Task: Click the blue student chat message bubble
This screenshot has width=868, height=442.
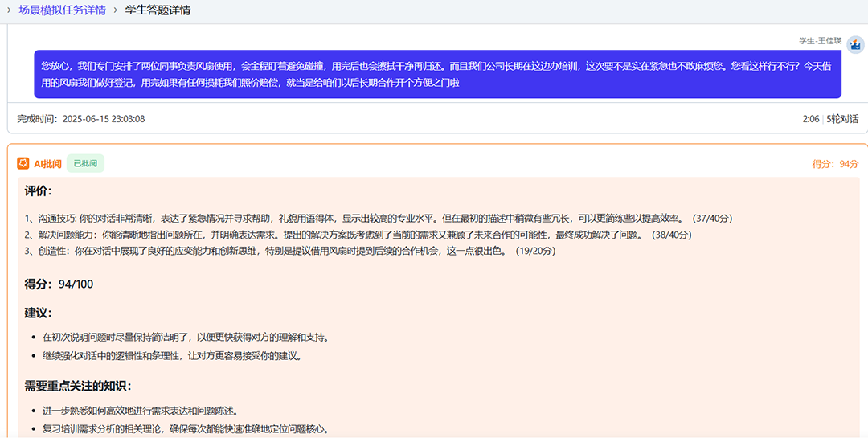Action: pyautogui.click(x=437, y=74)
